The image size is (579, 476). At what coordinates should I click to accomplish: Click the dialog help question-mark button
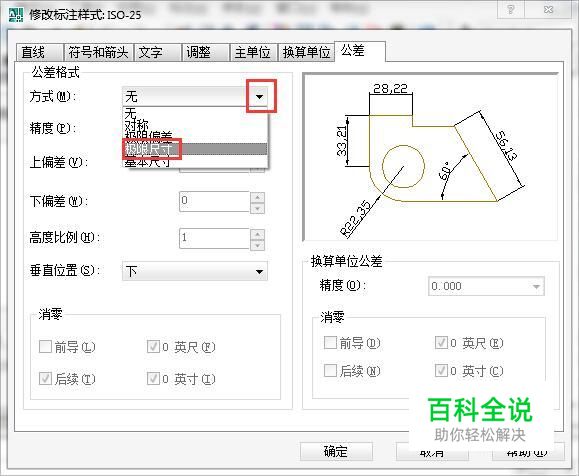point(511,10)
